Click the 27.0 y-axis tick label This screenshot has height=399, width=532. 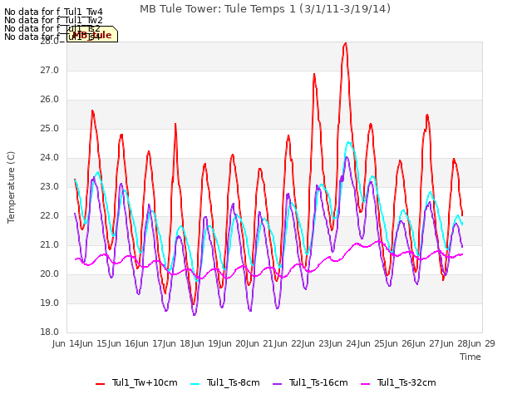[x=50, y=70]
